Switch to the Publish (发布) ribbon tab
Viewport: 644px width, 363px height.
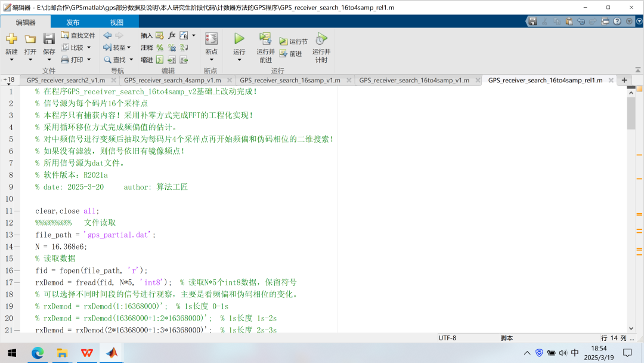click(x=73, y=22)
